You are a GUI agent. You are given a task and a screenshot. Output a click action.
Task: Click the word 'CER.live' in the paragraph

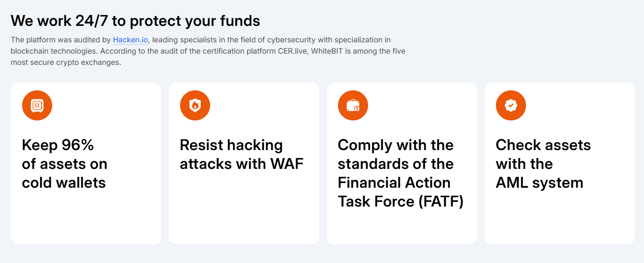point(293,51)
